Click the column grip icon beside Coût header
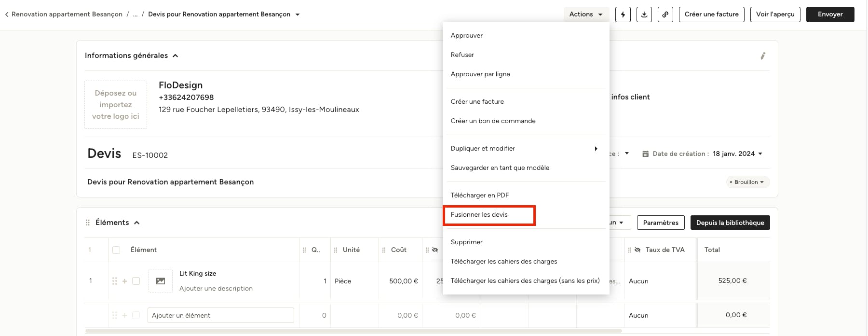868x336 pixels. [x=384, y=250]
